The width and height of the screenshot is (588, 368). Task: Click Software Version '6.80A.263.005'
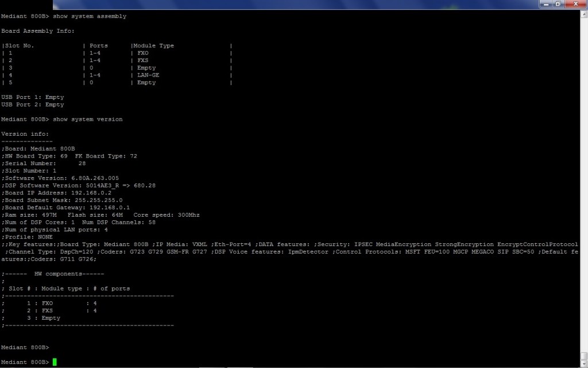point(95,178)
